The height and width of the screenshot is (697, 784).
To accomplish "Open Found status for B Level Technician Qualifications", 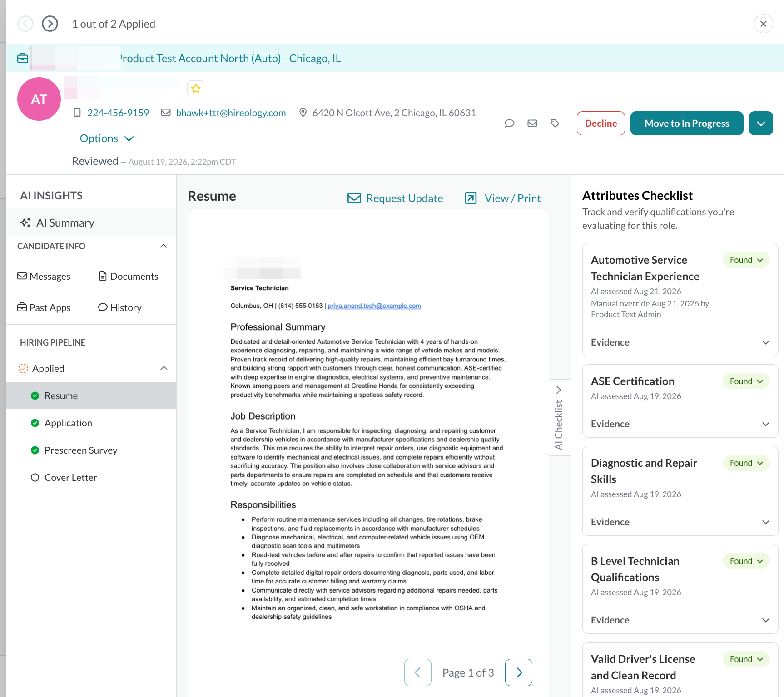I will [746, 561].
